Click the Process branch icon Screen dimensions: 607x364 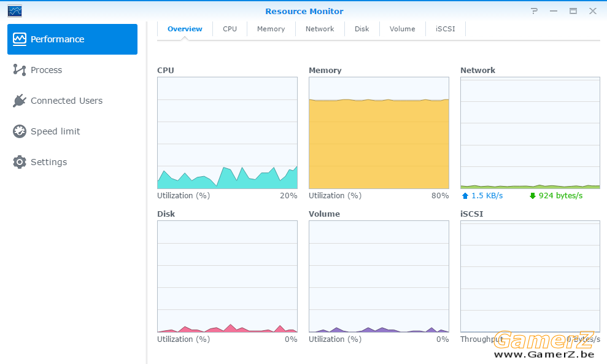20,70
